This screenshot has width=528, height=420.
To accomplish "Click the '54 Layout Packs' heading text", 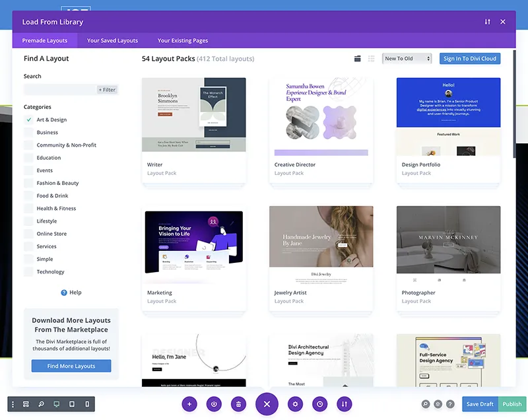I will tap(168, 59).
